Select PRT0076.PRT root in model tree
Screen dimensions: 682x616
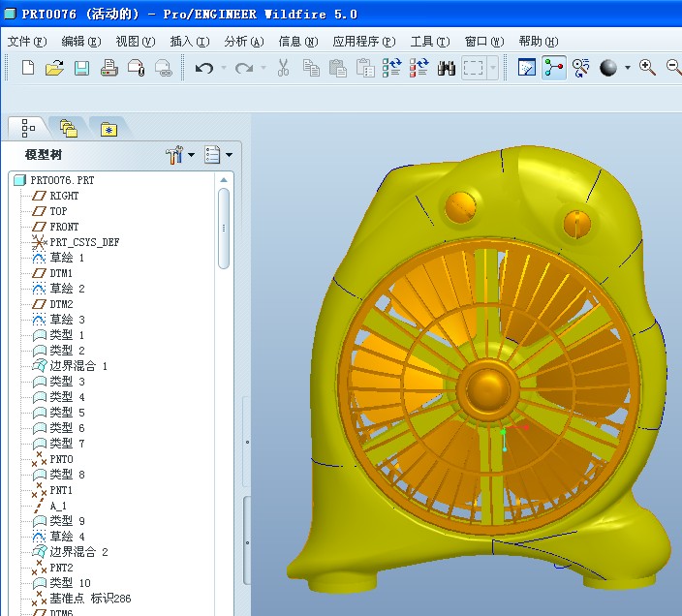click(54, 180)
